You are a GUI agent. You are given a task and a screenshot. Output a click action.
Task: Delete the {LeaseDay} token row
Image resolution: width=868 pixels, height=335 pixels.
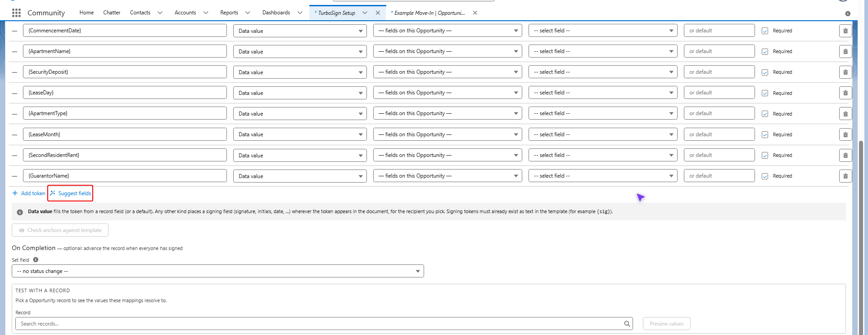click(845, 93)
